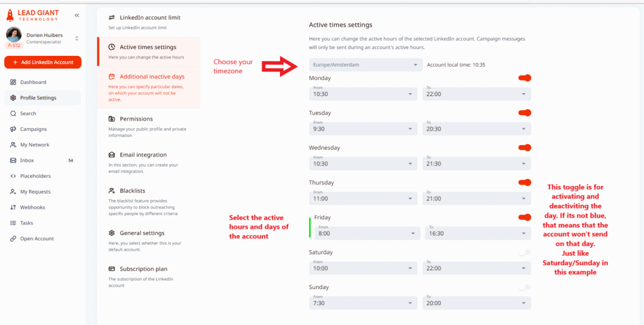This screenshot has height=325, width=644.
Task: Open the Friday To time dropdown
Action: coord(476,233)
